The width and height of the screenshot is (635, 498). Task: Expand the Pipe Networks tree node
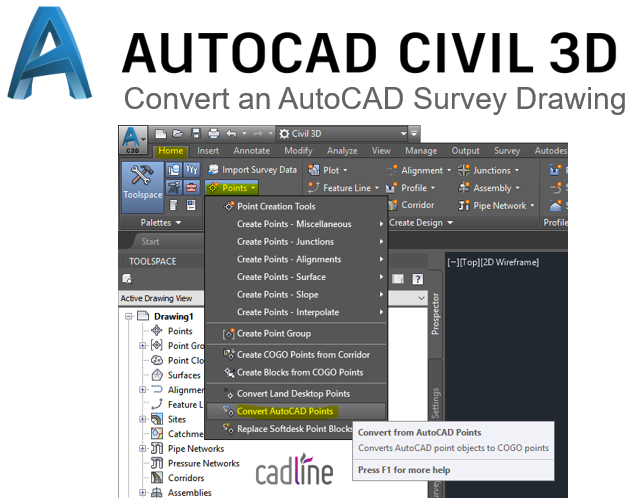(142, 449)
